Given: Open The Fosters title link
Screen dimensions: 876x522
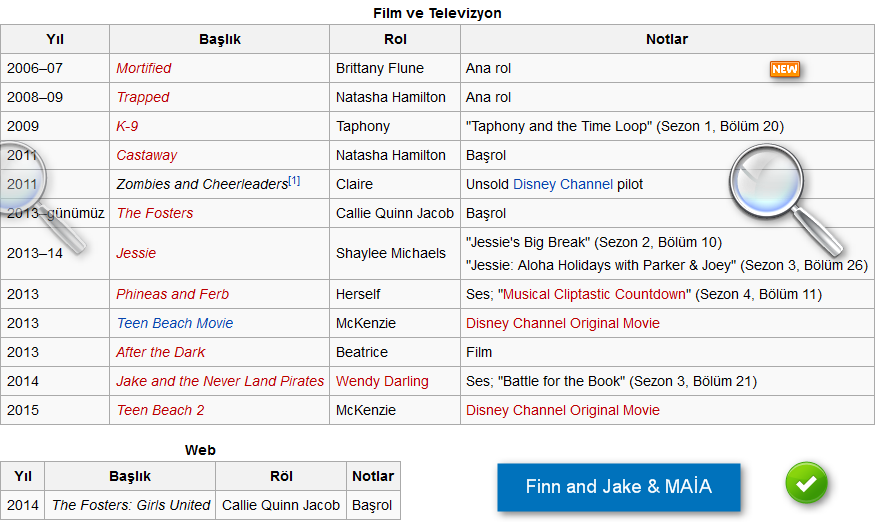Looking at the screenshot, I should [x=154, y=213].
